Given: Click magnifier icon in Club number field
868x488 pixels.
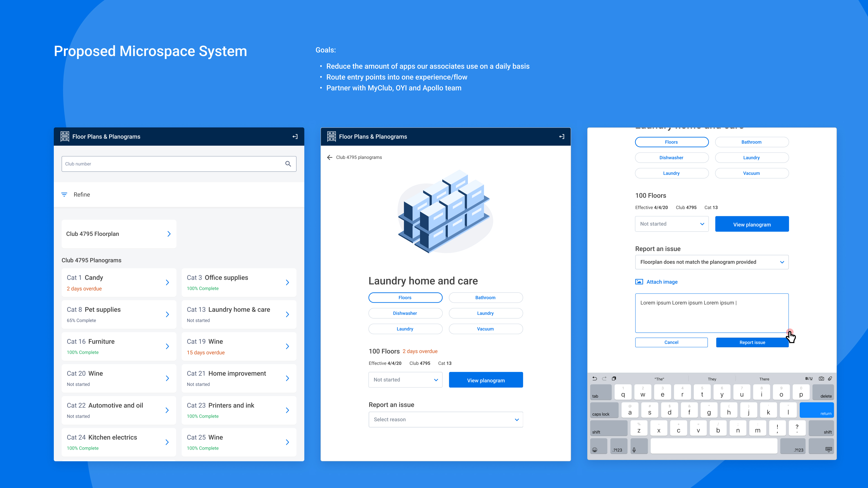Looking at the screenshot, I should coord(288,164).
